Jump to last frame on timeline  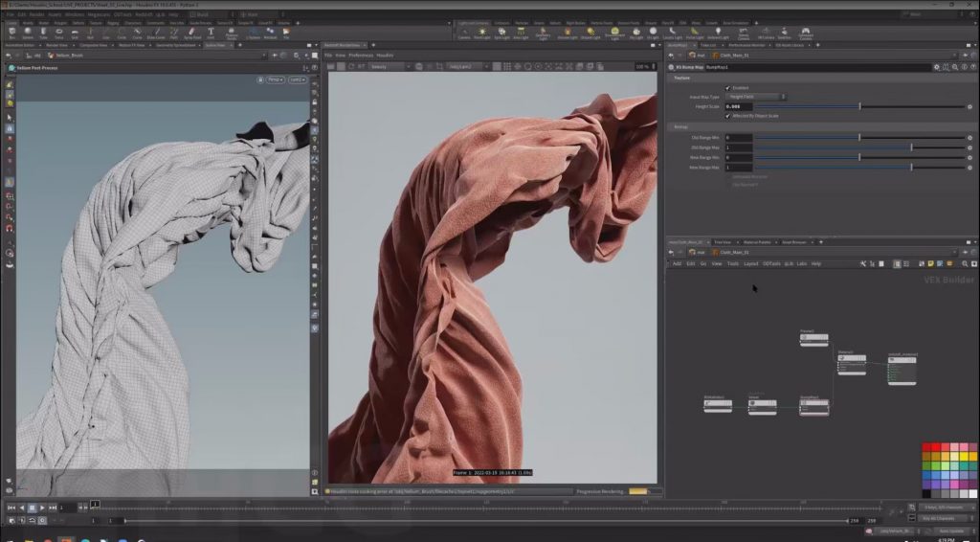coord(53,508)
